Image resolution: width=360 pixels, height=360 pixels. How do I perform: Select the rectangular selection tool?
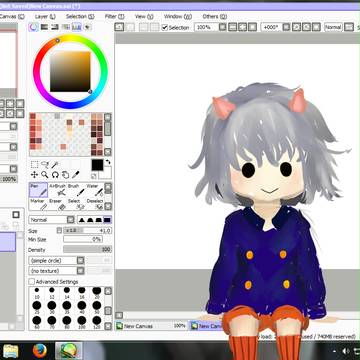(x=34, y=164)
